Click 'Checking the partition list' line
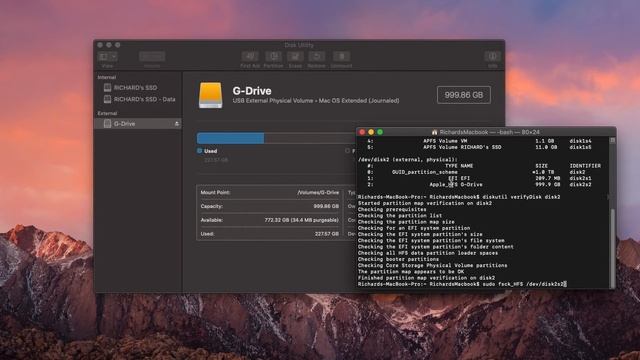640x360 pixels. pyautogui.click(x=400, y=216)
